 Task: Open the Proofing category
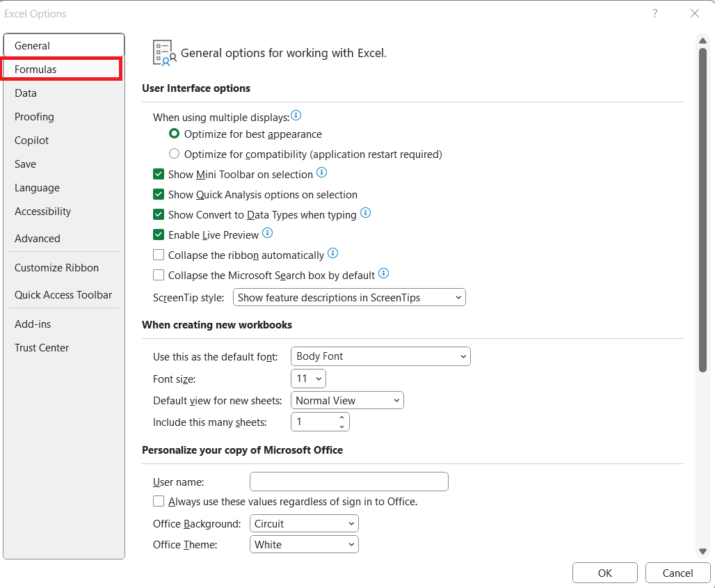click(64, 117)
